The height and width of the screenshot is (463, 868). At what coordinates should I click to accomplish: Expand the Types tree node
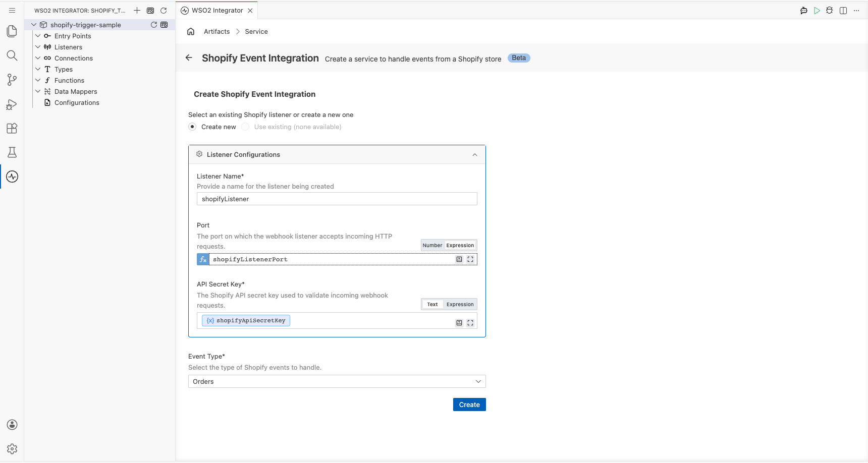point(38,69)
